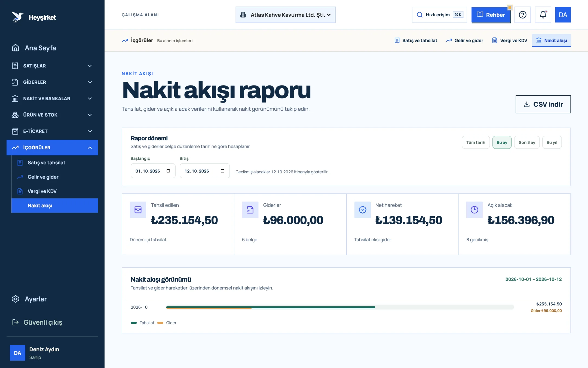Click the CSV indir button
The width and height of the screenshot is (588, 368).
pyautogui.click(x=543, y=104)
